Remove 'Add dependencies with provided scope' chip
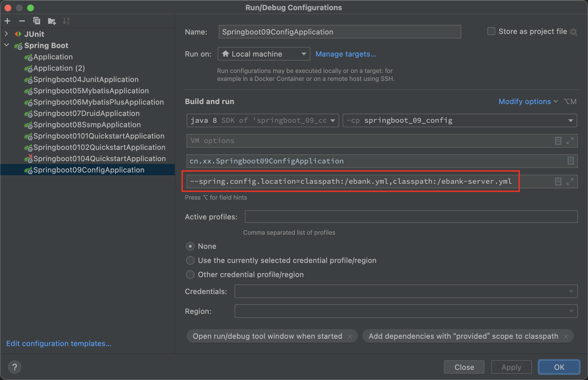This screenshot has width=588, height=380. click(x=566, y=336)
